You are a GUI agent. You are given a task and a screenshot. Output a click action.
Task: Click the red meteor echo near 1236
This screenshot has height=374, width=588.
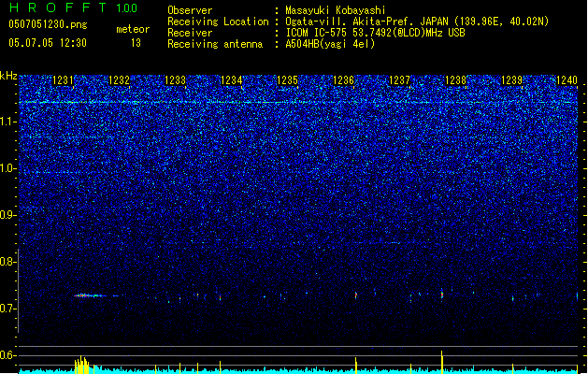coord(356,295)
